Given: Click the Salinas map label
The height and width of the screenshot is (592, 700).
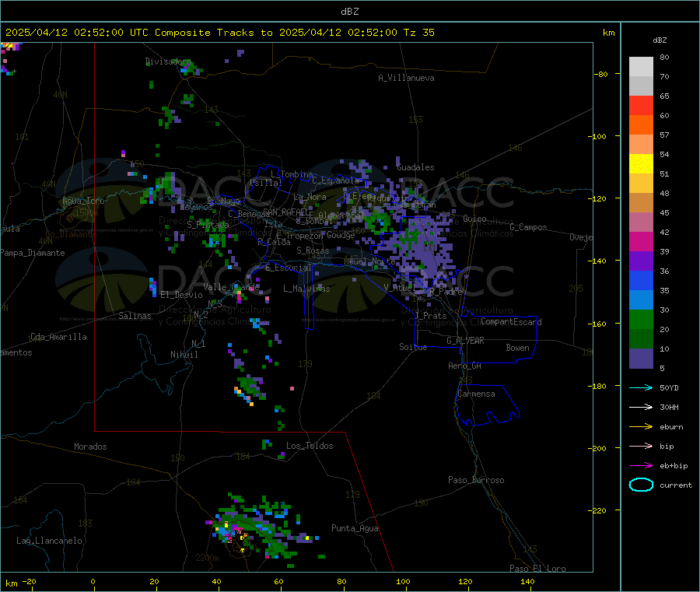Looking at the screenshot, I should [x=135, y=316].
